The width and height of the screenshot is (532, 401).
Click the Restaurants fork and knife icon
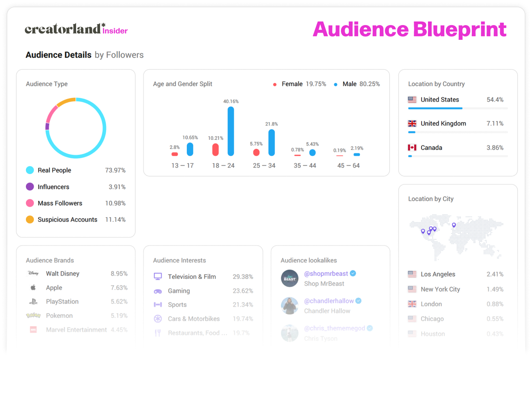click(158, 333)
